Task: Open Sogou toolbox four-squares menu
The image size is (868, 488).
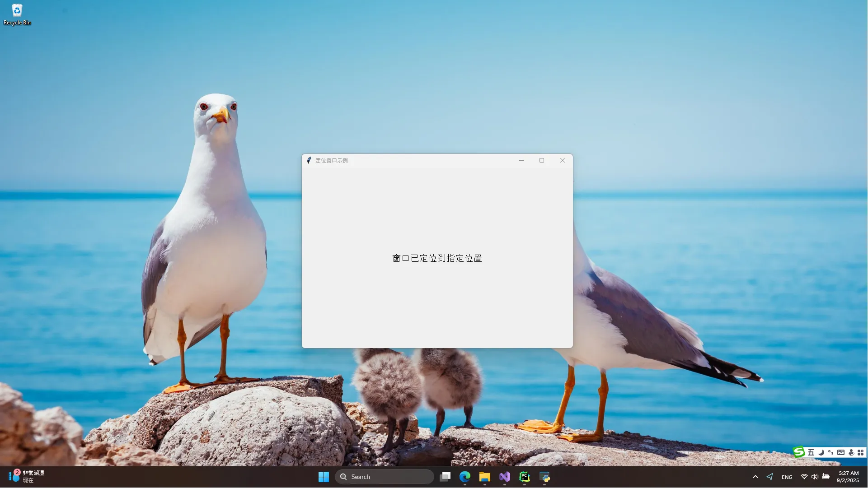Action: [x=860, y=452]
